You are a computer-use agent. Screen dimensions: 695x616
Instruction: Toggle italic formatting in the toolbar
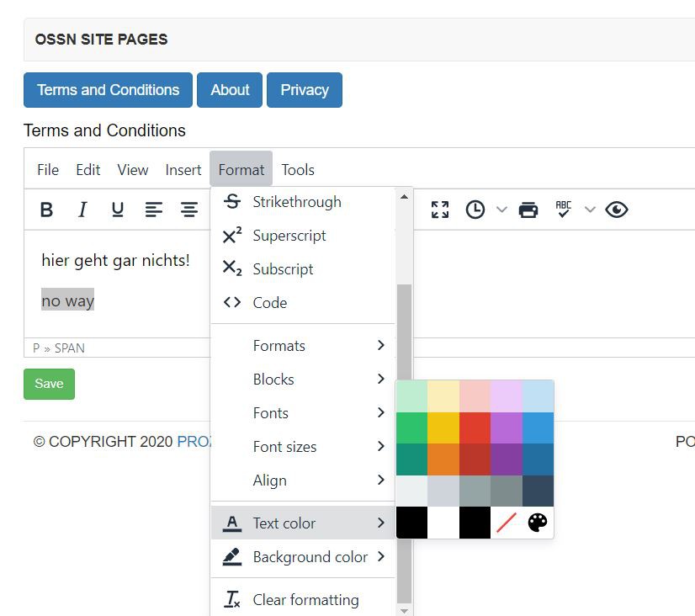82,210
